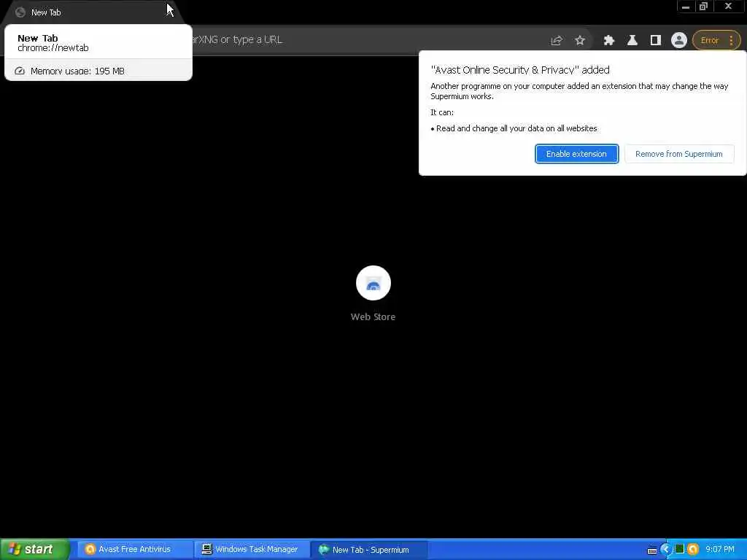This screenshot has height=560, width=747.
Task: Close the Supermium window
Action: [x=728, y=7]
